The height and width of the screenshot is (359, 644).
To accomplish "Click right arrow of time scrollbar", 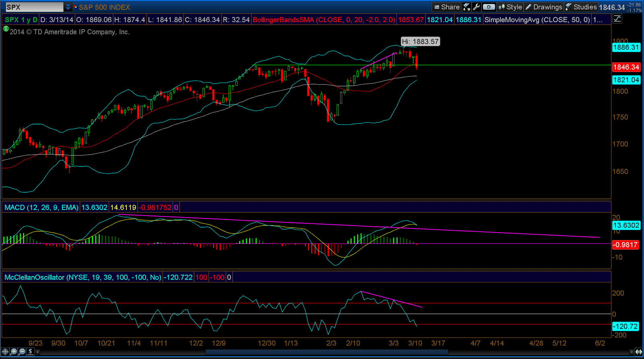I will coord(632,352).
